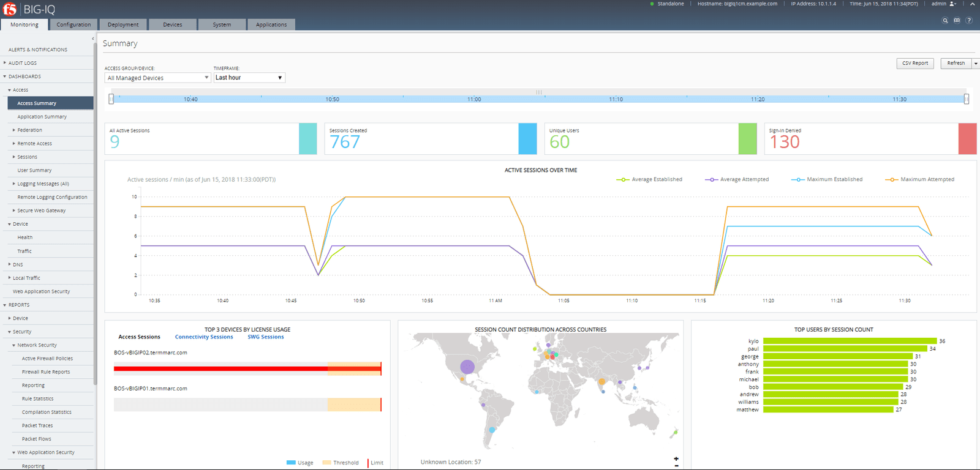
Task: Click the question mark help icon
Action: (968, 20)
